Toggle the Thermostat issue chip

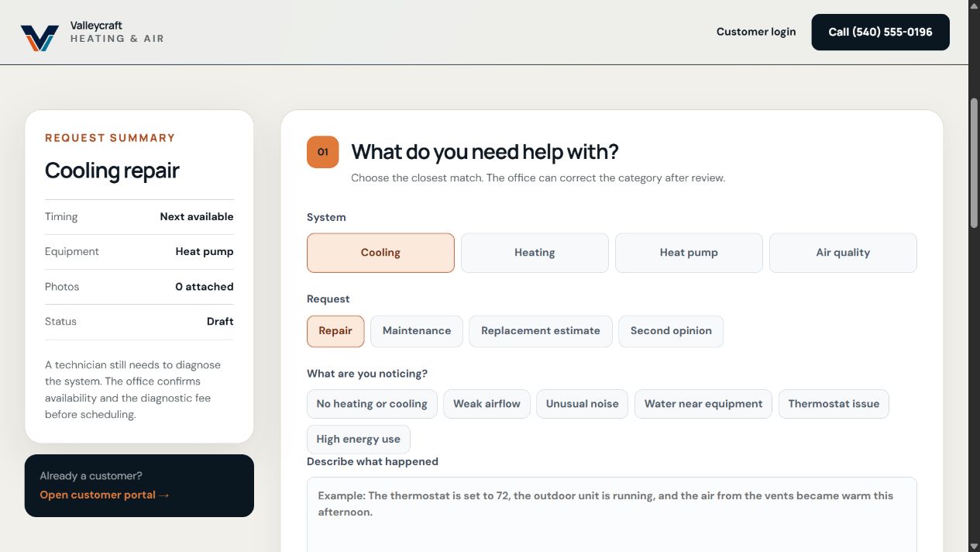pyautogui.click(x=834, y=404)
